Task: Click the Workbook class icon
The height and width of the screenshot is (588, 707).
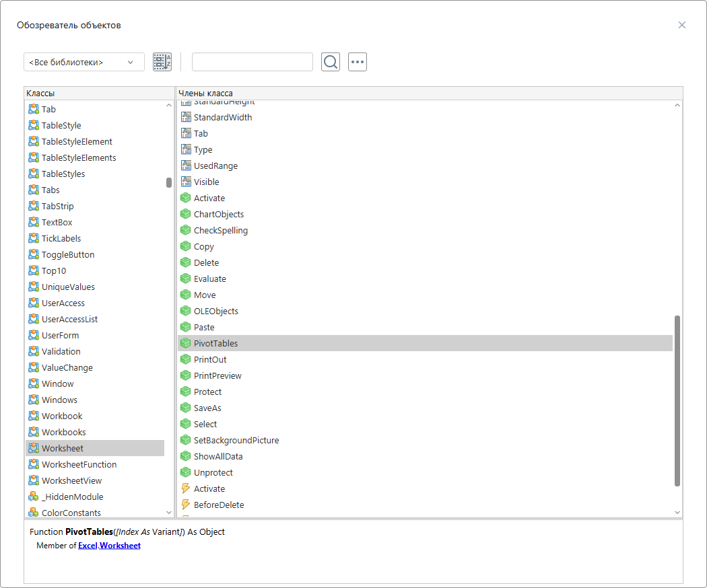Action: click(34, 416)
